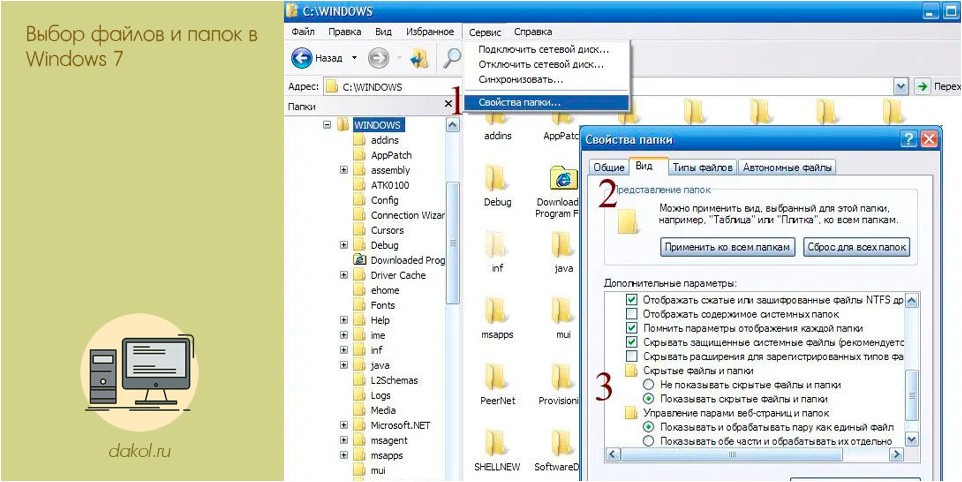
Task: Click the Forward arrow icon in toolbar
Action: 378,58
